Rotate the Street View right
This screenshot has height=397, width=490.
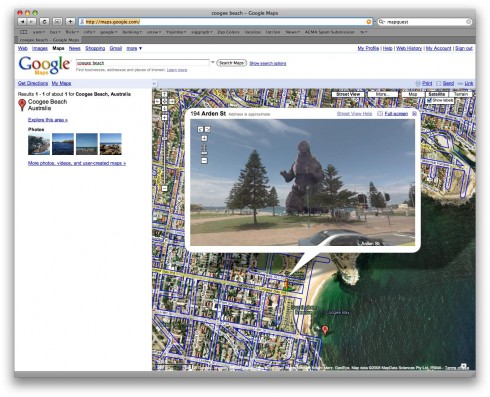point(208,129)
